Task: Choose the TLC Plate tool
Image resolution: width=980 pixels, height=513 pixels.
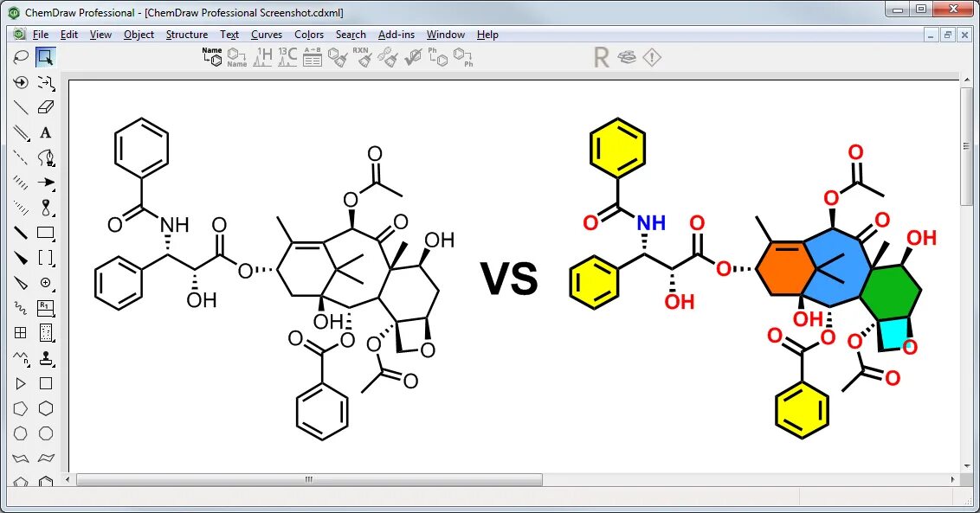Action: (45, 333)
